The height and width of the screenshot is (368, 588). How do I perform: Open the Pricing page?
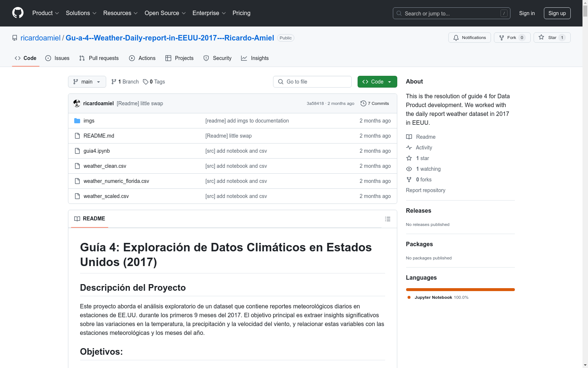tap(241, 13)
